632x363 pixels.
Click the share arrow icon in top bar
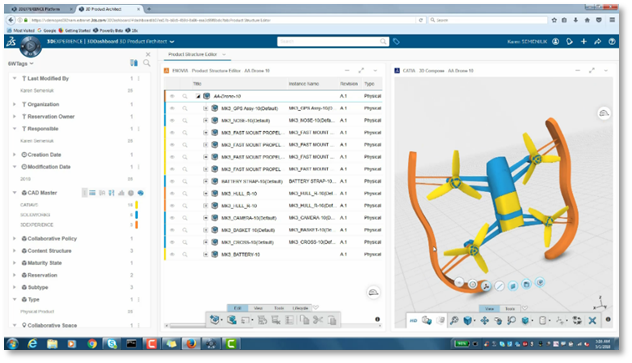tap(597, 41)
